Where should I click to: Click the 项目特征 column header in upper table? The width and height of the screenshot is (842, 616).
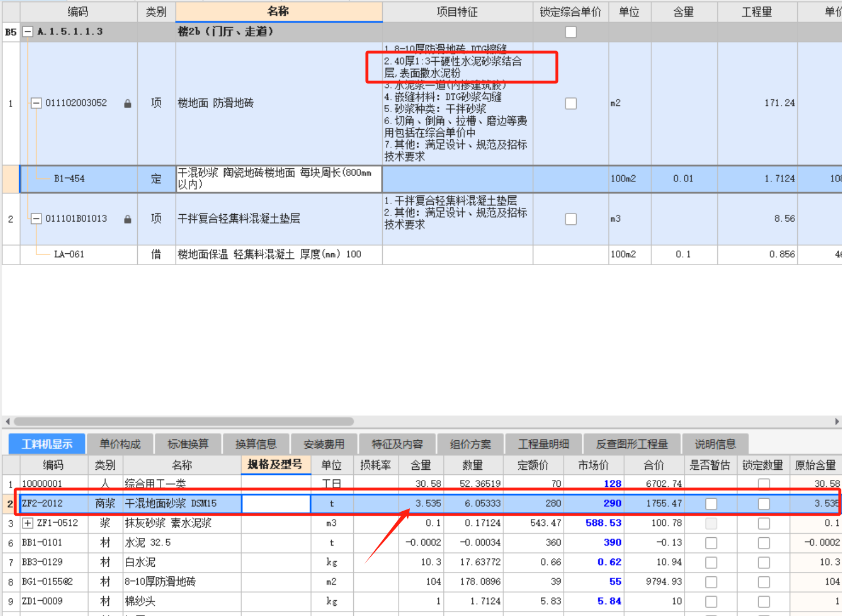pyautogui.click(x=458, y=12)
